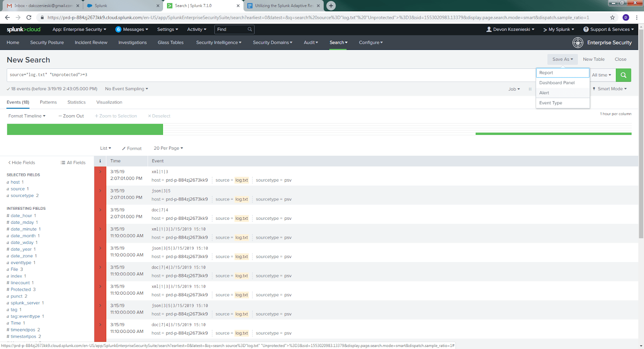
Task: Reload the page with the browser refresh icon
Action: 29,17
